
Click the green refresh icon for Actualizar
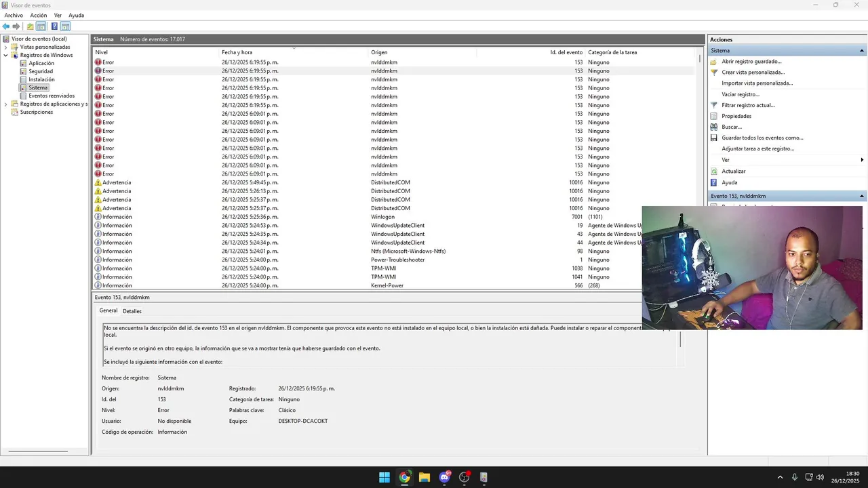(x=713, y=171)
